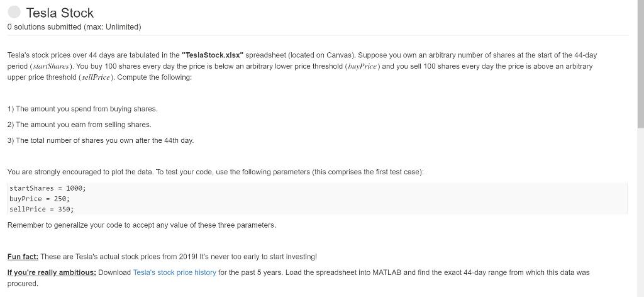Viewport: 644px width, 297px height.
Task: Click the If you're really ambitious label
Action: [x=52, y=272]
